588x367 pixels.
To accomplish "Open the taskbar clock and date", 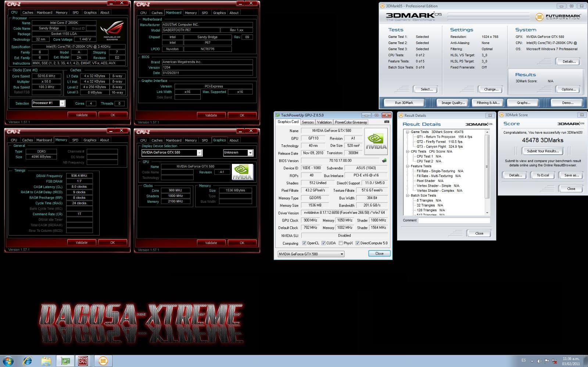I will point(571,361).
